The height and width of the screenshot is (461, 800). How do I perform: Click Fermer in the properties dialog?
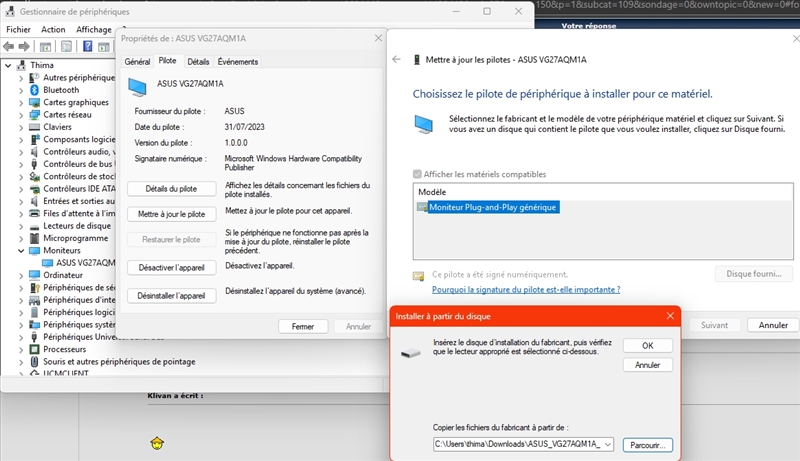[303, 326]
